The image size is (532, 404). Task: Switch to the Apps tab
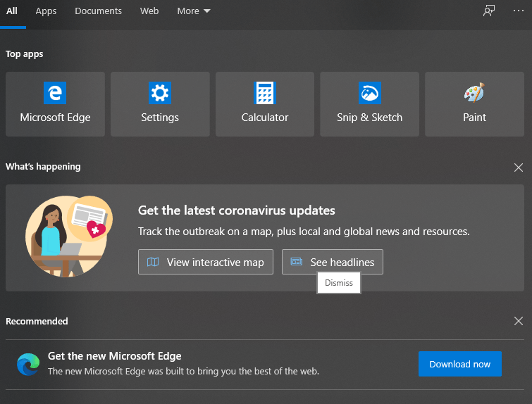(46, 11)
